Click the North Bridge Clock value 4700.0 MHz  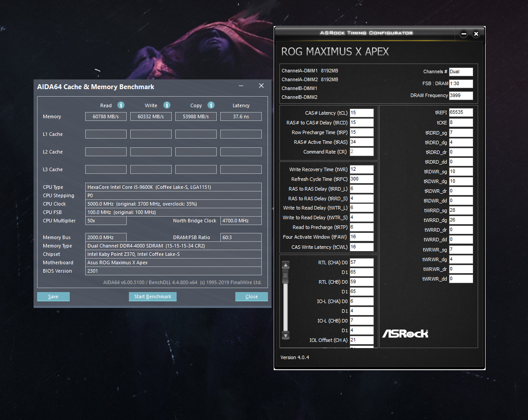(241, 221)
